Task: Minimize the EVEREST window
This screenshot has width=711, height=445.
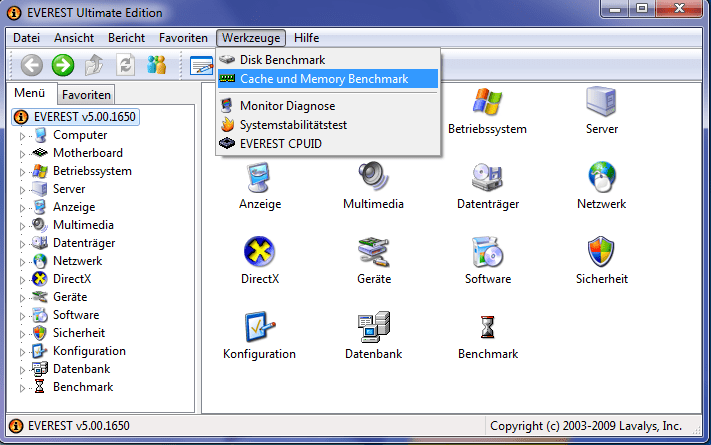Action: coord(615,9)
